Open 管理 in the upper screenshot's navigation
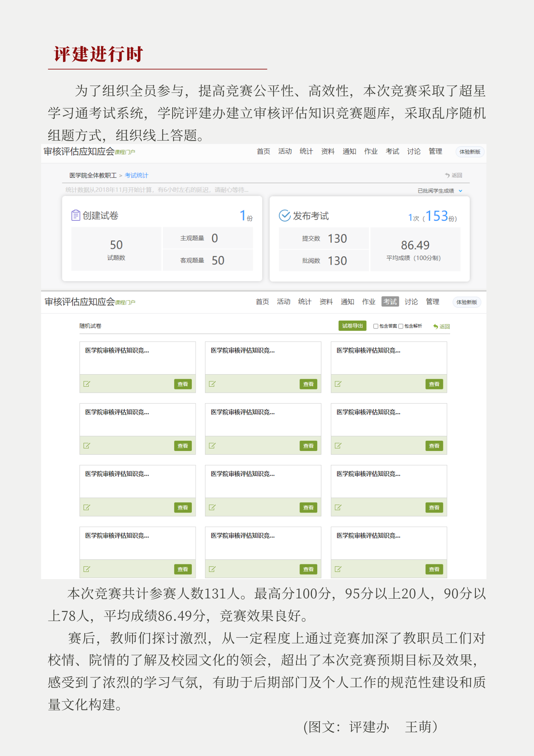The height and width of the screenshot is (756, 534). pos(435,152)
